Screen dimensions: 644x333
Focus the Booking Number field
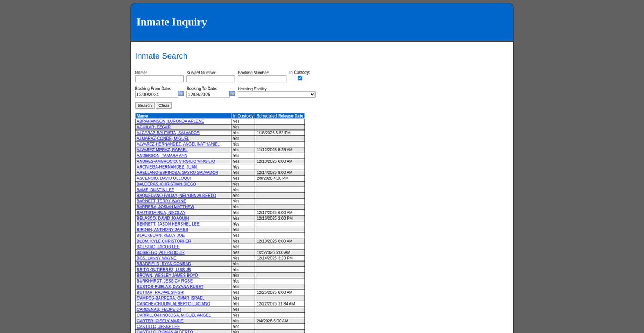pos(262,78)
